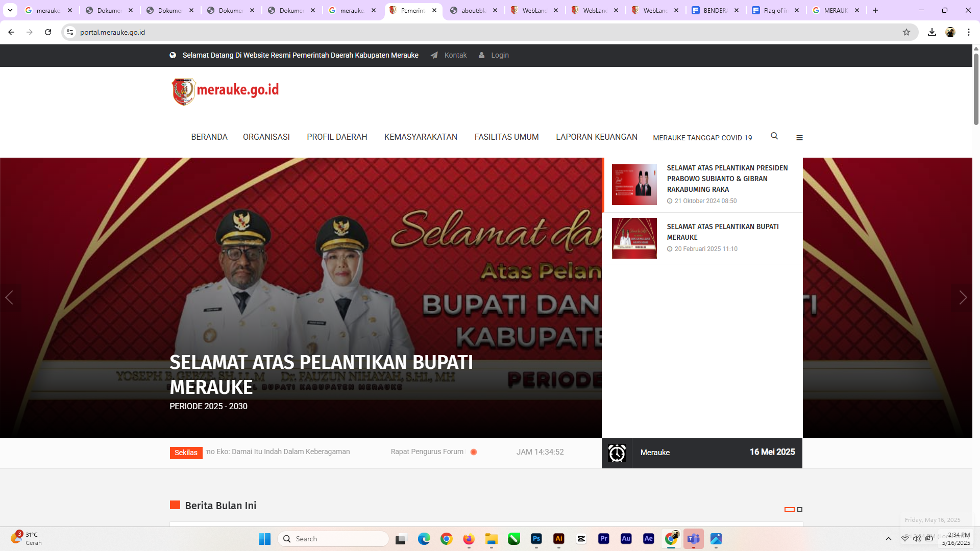
Task: Open the weather widget showing 31°C
Action: click(27, 539)
